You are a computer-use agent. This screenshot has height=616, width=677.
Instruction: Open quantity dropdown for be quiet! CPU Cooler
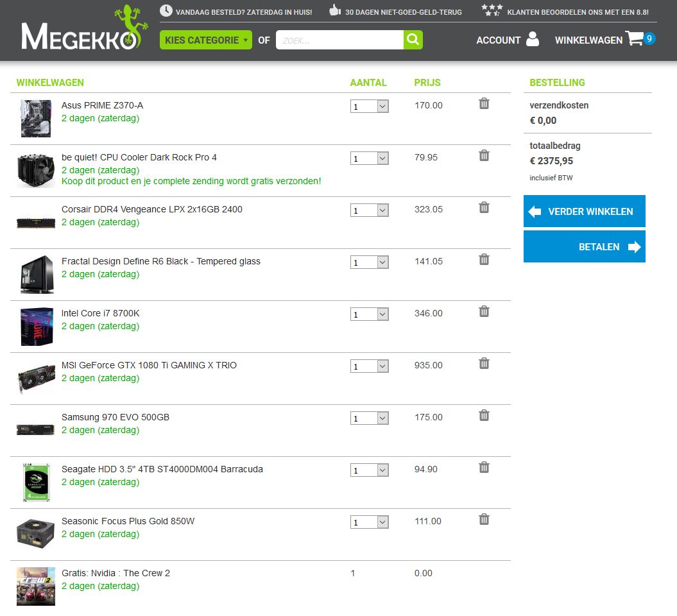click(370, 158)
